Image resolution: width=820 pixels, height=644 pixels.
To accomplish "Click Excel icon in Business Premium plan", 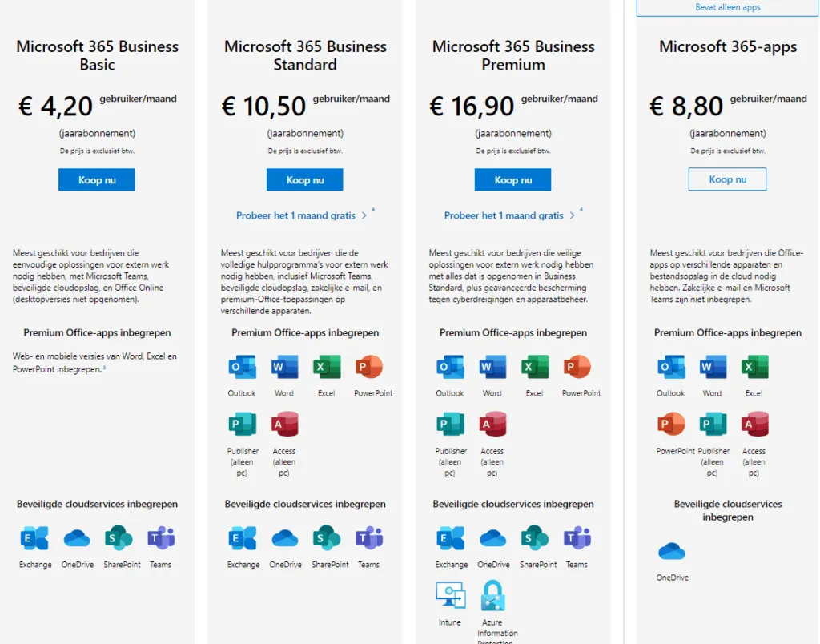I will (x=534, y=368).
